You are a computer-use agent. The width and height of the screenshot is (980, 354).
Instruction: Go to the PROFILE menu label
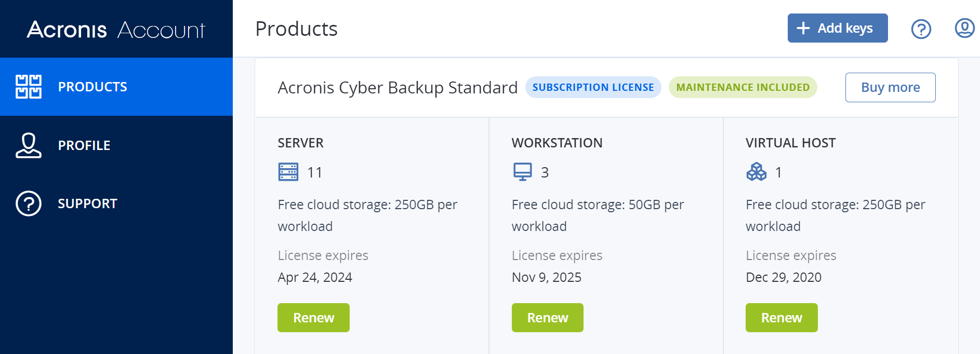click(x=84, y=145)
